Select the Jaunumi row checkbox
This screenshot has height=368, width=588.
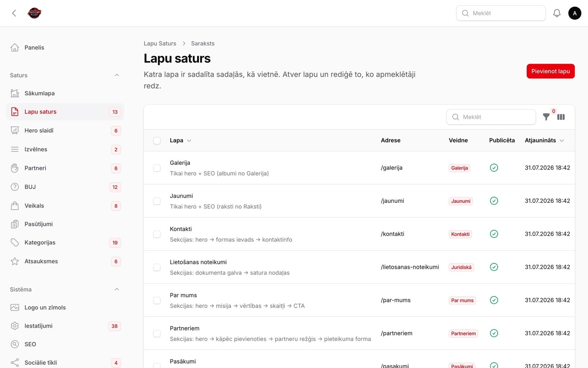157,201
